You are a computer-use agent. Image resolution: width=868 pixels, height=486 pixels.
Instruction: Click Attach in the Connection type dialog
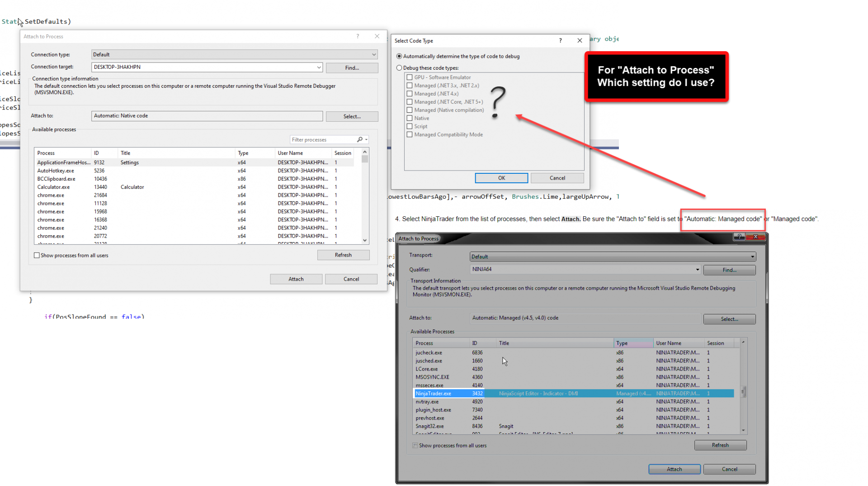(x=296, y=279)
